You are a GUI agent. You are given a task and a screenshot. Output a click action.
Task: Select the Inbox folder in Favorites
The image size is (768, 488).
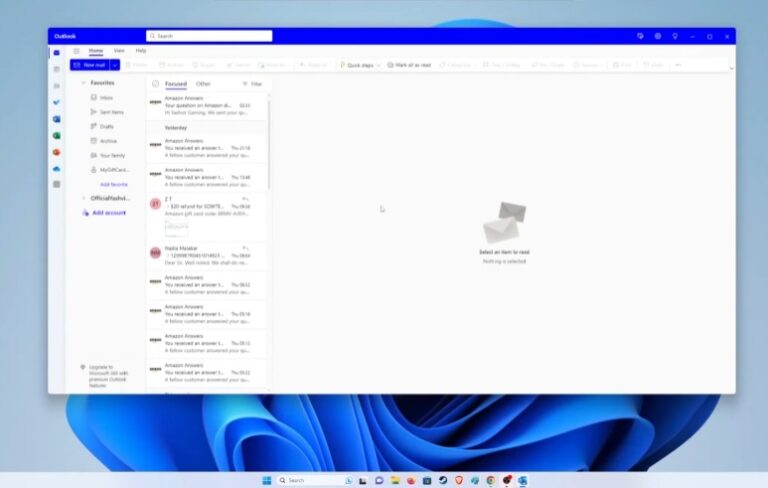102,98
